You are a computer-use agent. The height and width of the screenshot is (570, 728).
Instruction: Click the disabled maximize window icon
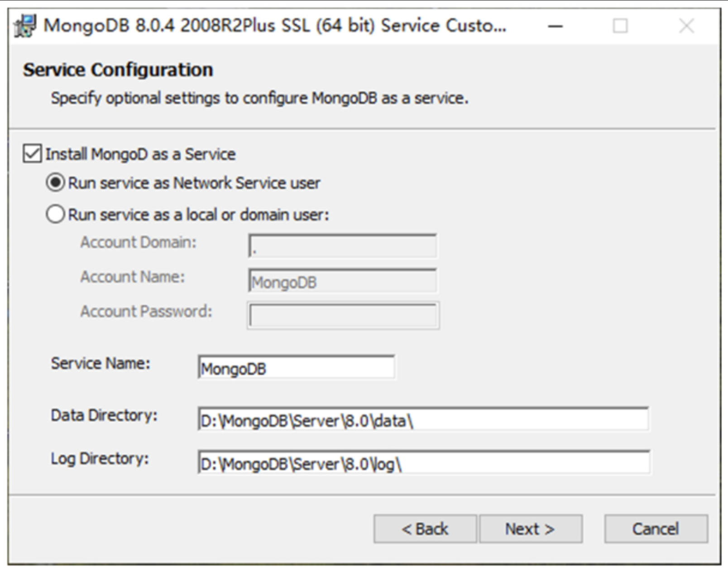coord(620,26)
